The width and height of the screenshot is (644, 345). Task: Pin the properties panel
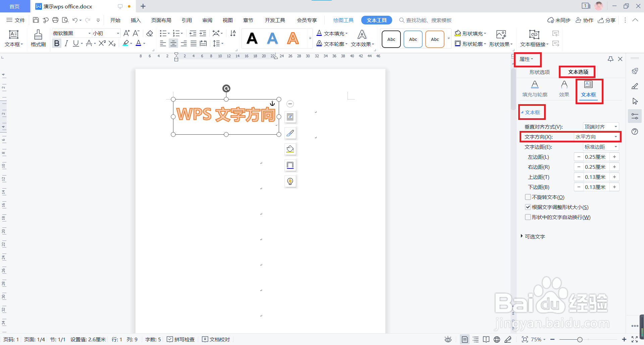(x=610, y=59)
